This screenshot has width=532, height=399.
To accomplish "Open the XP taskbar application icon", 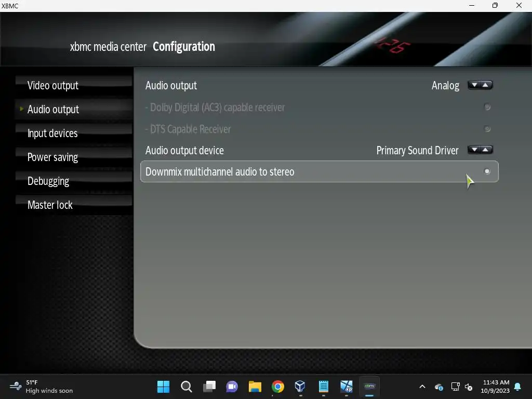I will 347,387.
